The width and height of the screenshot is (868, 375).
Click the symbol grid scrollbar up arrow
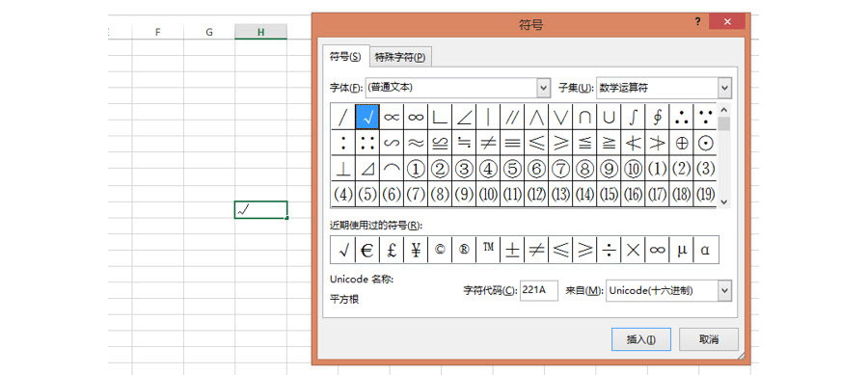point(724,110)
